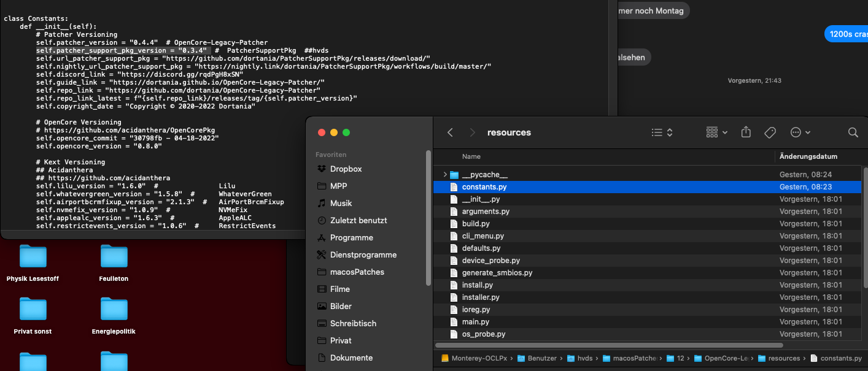Image resolution: width=868 pixels, height=371 pixels.
Task: Zoom the Finder resources window with green button
Action: (x=346, y=132)
